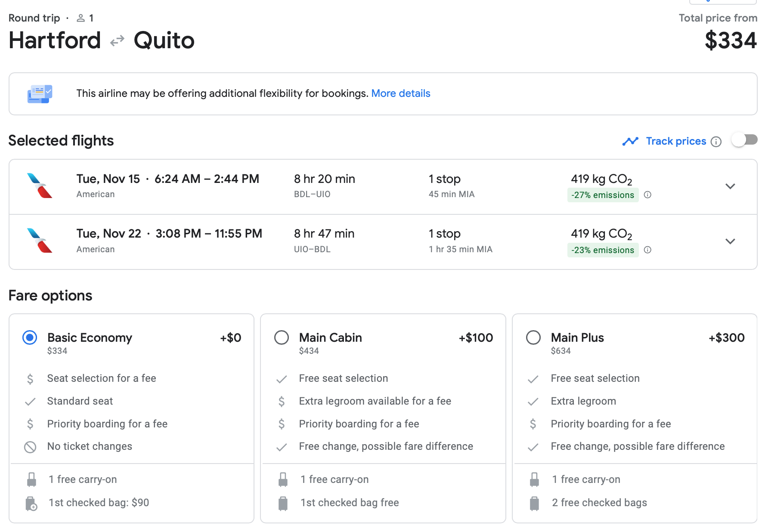Click the passenger count person icon

click(x=81, y=18)
